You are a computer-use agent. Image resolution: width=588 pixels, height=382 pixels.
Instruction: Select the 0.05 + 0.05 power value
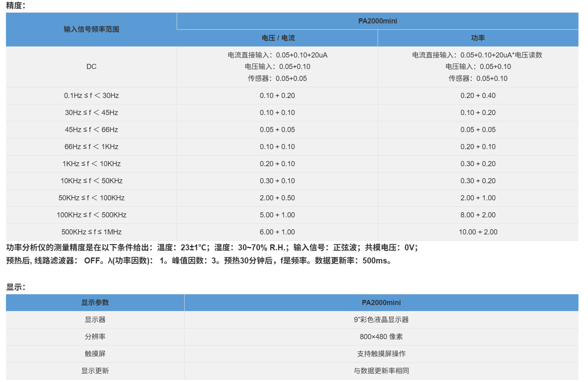478,130
